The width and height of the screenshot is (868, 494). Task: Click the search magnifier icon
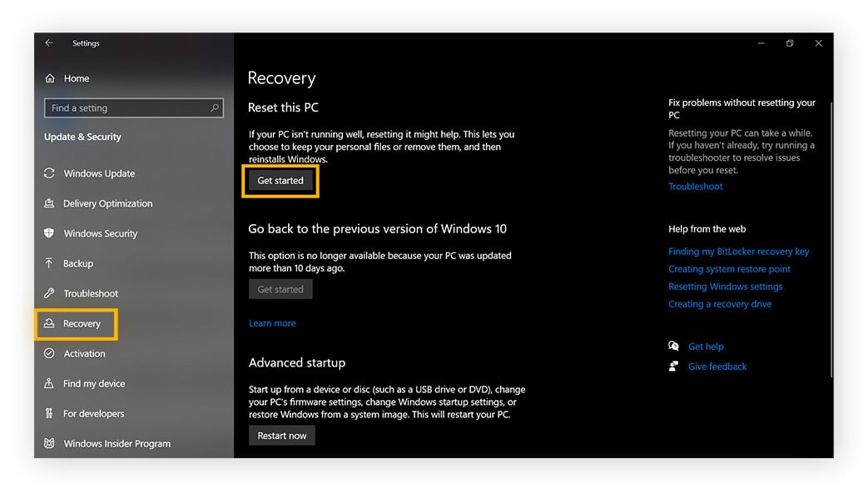[x=215, y=108]
